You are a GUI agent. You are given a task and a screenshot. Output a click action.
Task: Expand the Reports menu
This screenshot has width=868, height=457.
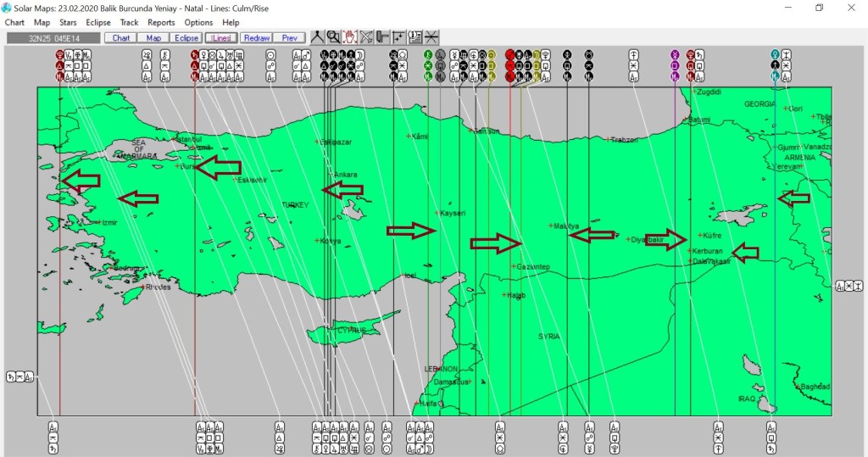tap(161, 22)
